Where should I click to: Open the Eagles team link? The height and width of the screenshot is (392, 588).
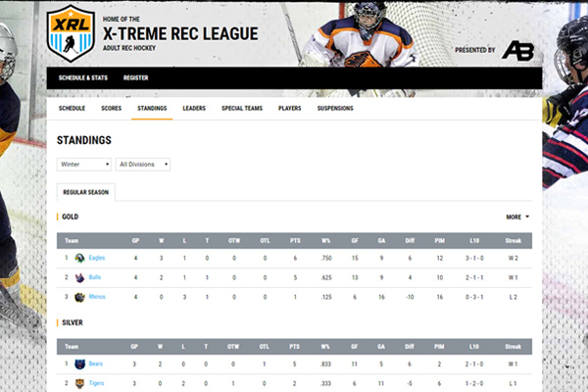[x=96, y=258]
